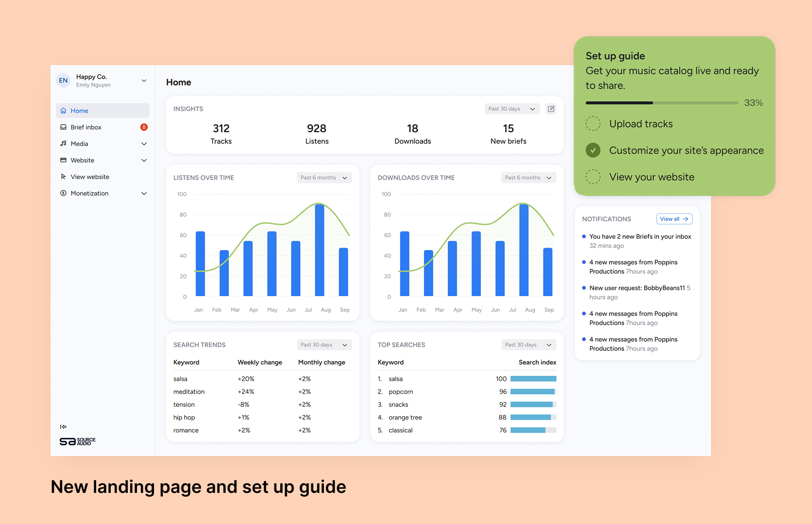812x524 pixels.
Task: Click the Monetization dollar icon
Action: click(x=63, y=193)
